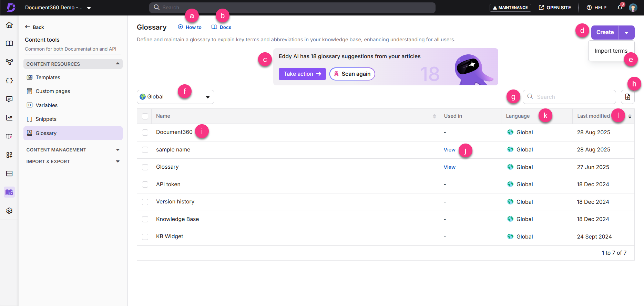
Task: Check the KB Widget term checkbox
Action: (x=145, y=237)
